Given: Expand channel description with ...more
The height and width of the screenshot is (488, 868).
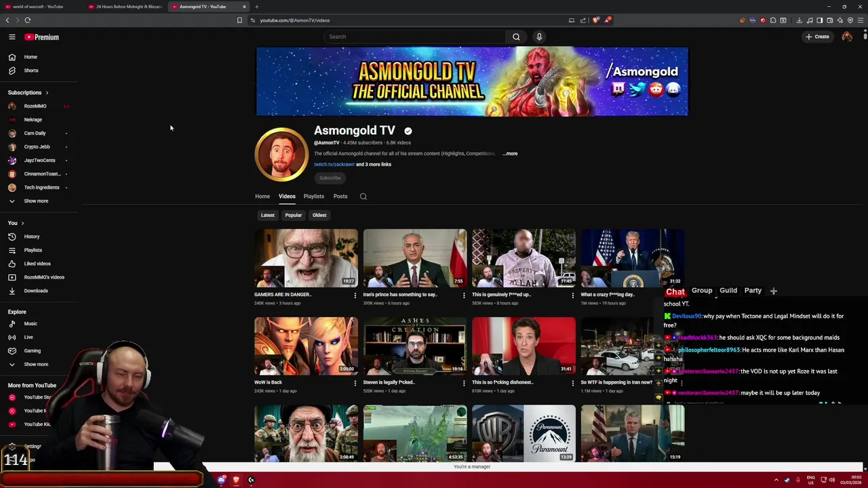Looking at the screenshot, I should [510, 154].
